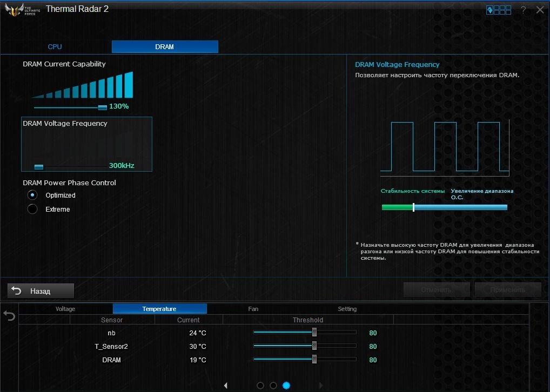Click the 300kHz frequency value
This screenshot has height=392, width=550.
122,166
